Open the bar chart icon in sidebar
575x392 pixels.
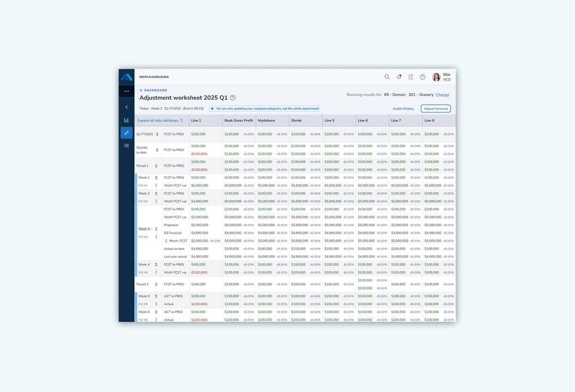[x=126, y=120]
